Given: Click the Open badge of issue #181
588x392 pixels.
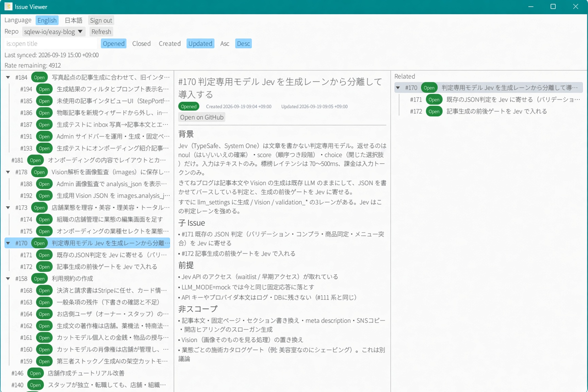Looking at the screenshot, I should click(x=35, y=160).
